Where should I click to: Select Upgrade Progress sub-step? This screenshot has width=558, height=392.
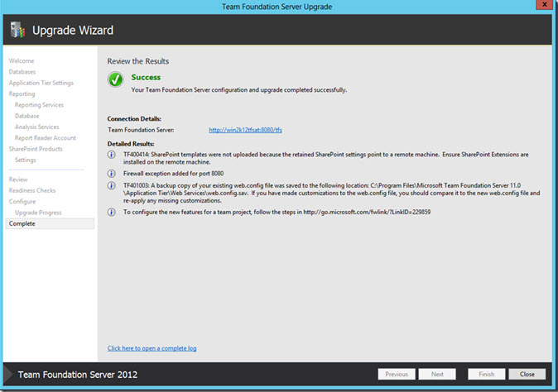point(38,213)
